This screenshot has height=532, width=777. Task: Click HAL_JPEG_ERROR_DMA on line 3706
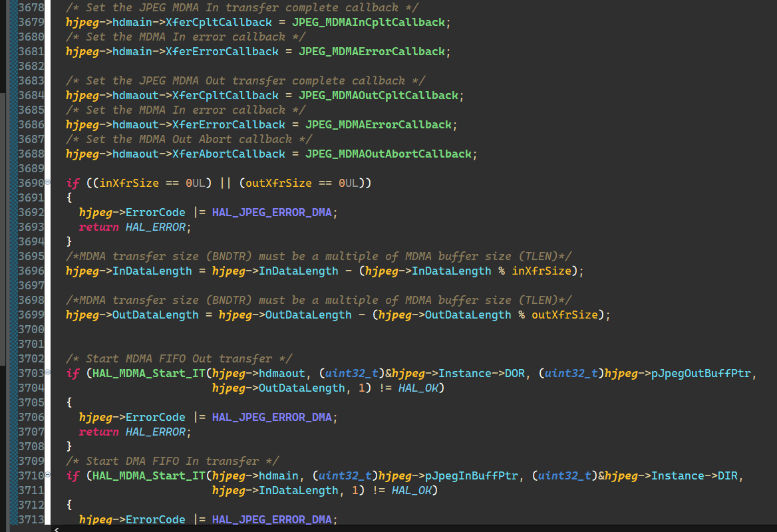[x=272, y=418]
